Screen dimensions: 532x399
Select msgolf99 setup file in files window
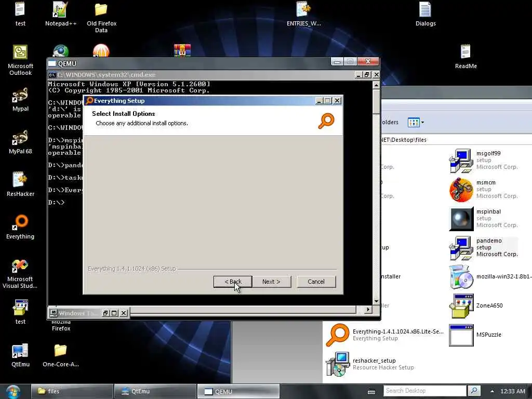pyautogui.click(x=484, y=160)
